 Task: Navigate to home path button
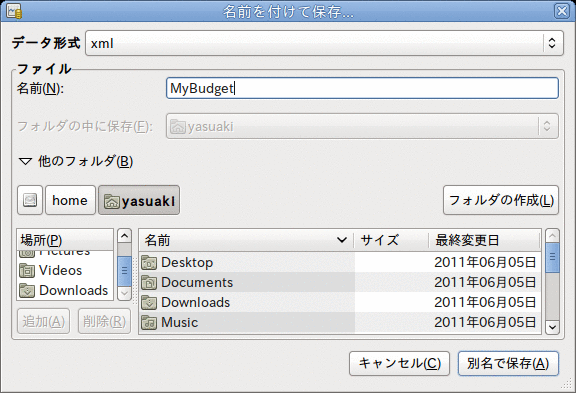70,200
